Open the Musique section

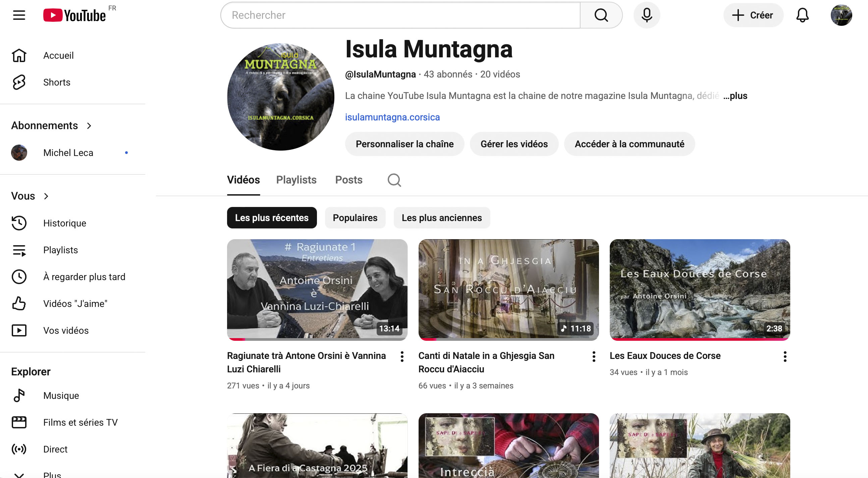61,395
